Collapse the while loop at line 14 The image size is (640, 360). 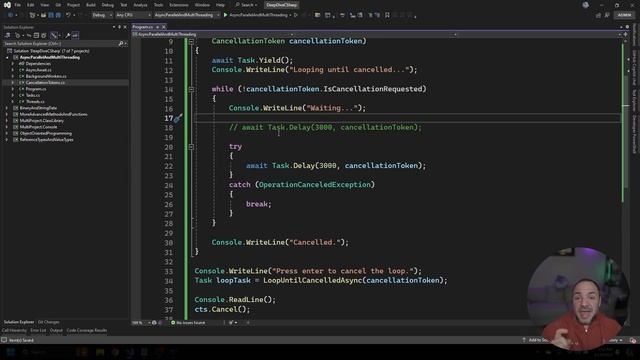click(191, 89)
